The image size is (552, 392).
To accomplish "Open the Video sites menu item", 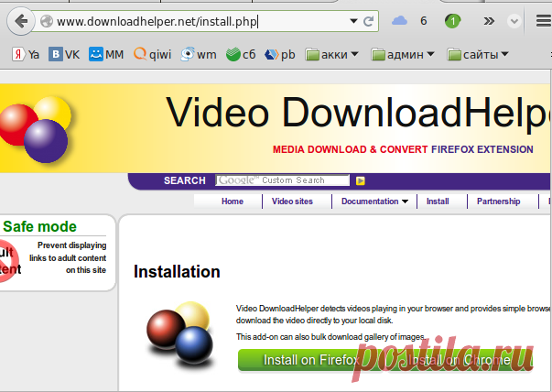I will (x=292, y=201).
